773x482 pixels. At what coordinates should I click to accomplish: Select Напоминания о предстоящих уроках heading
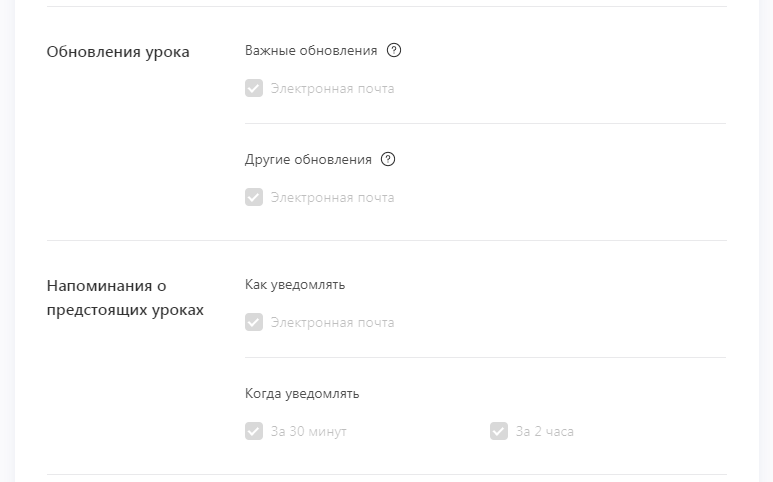[x=125, y=298]
